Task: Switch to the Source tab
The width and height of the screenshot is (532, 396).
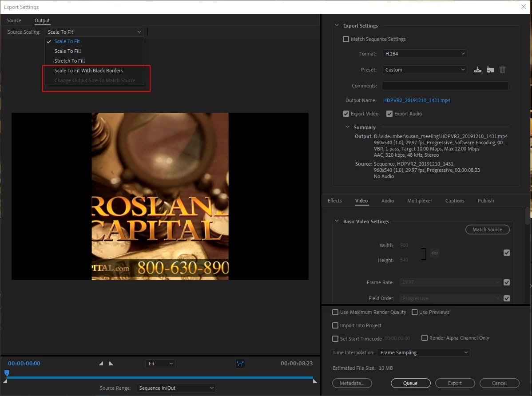Action: click(x=14, y=20)
